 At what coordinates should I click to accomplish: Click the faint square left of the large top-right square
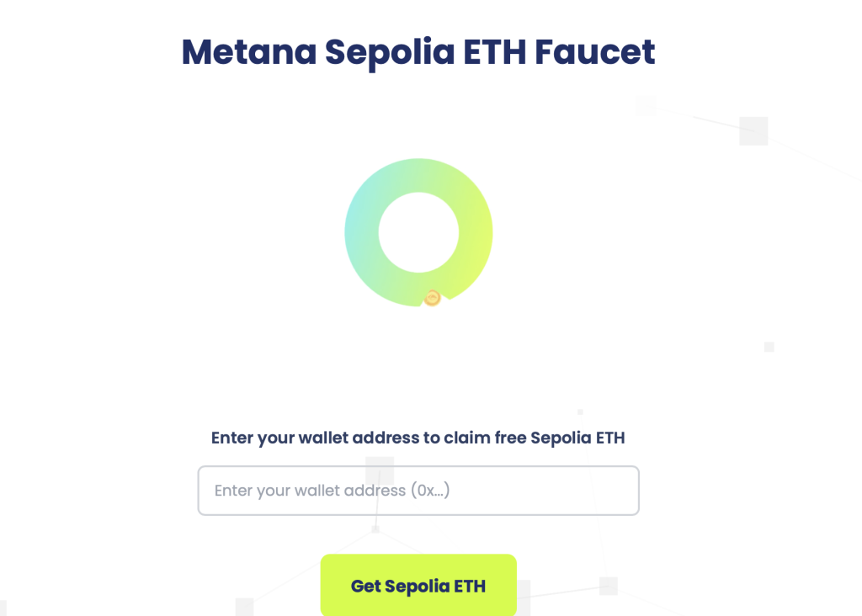[646, 105]
